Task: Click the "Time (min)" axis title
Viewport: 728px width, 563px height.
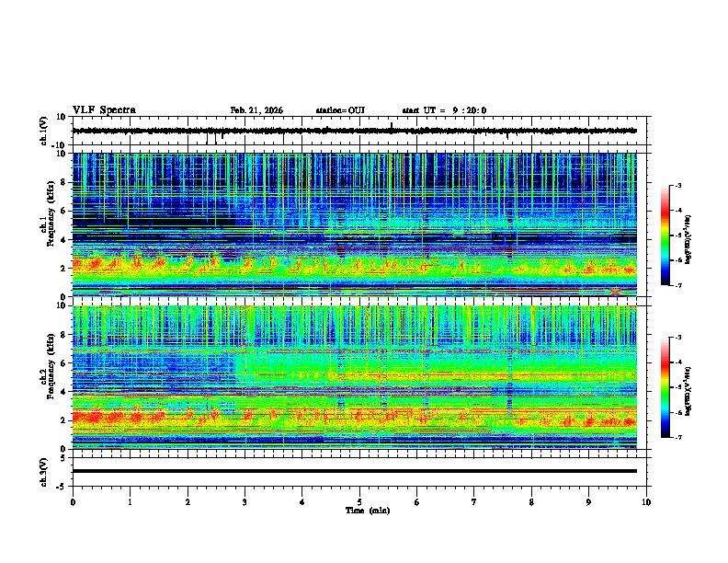Action: pyautogui.click(x=368, y=511)
